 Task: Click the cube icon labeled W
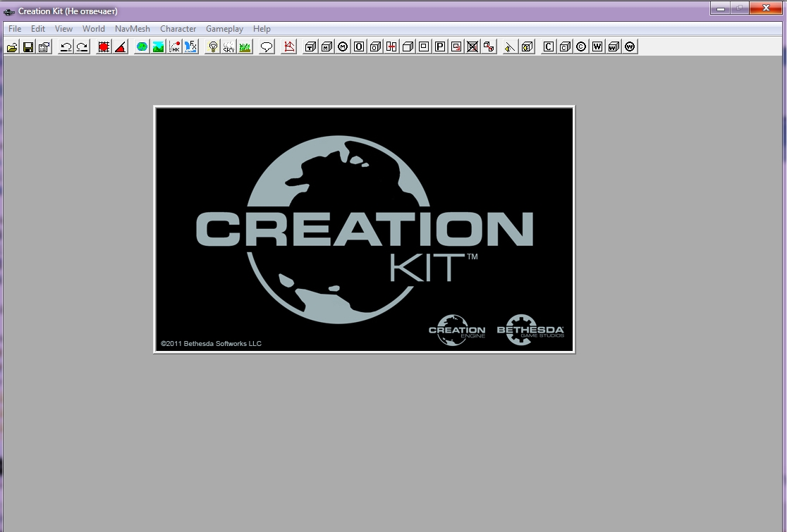pos(614,47)
